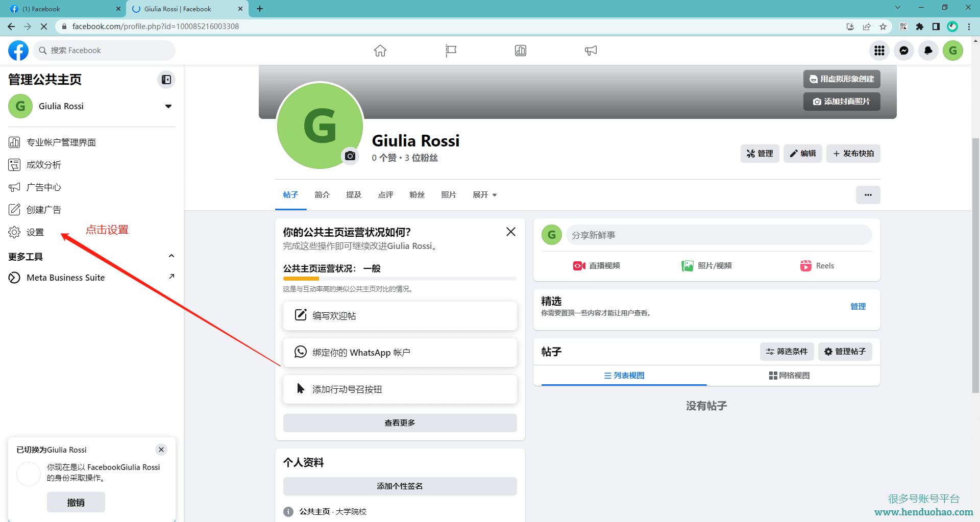Open the professional dashboard chart icon in top nav

pos(521,51)
